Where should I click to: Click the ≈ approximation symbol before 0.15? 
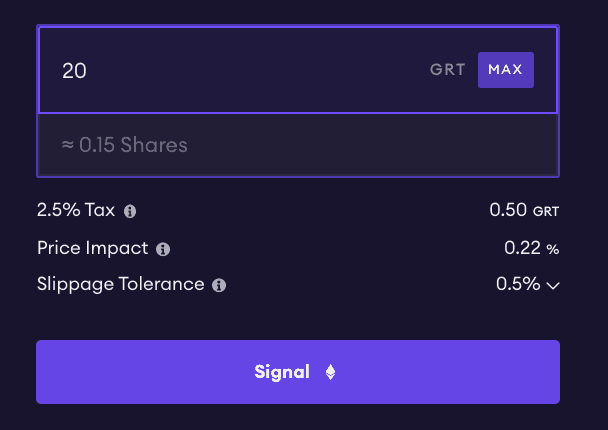tap(67, 145)
